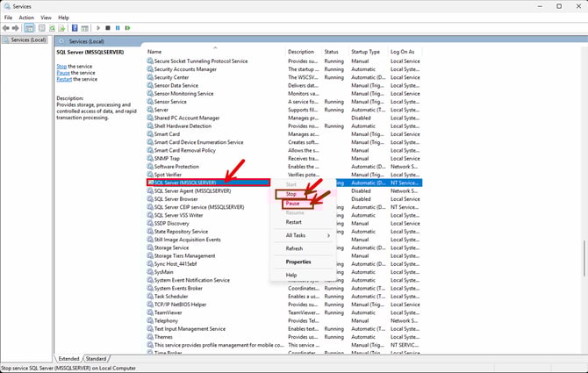Click the Back arrow in toolbar

click(6, 28)
